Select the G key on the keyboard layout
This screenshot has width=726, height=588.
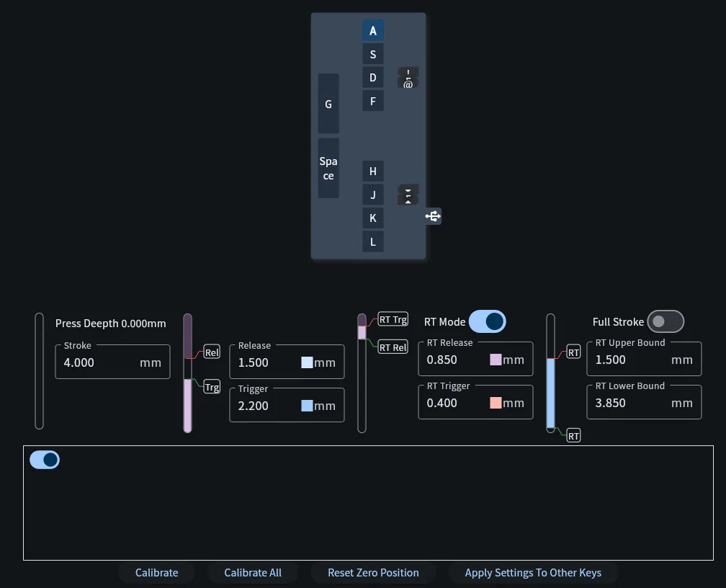pyautogui.click(x=328, y=104)
